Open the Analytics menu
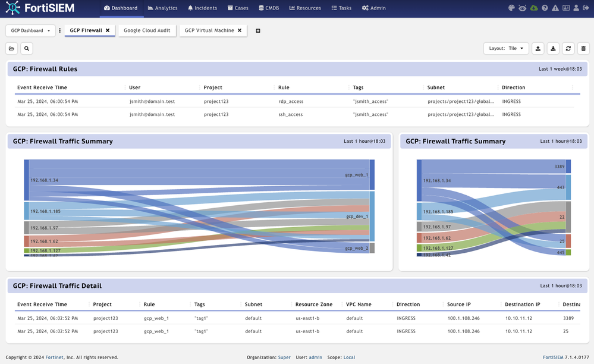594x364 pixels. pos(162,8)
